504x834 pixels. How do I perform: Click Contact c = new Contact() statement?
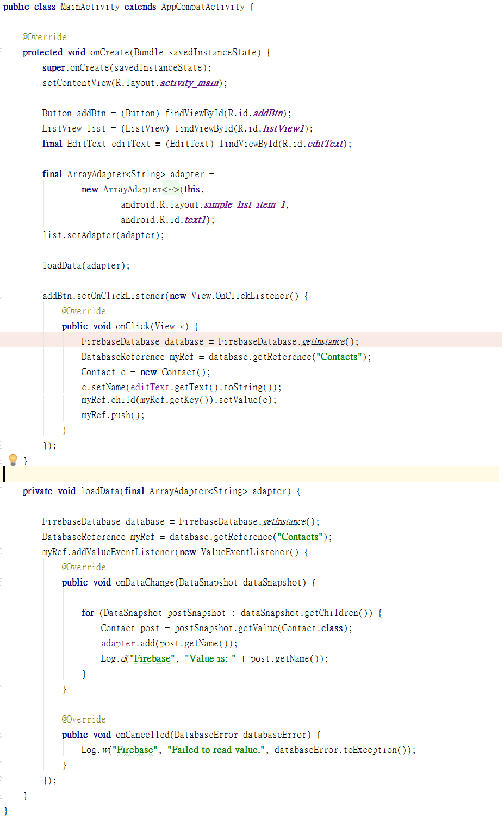[x=146, y=372]
